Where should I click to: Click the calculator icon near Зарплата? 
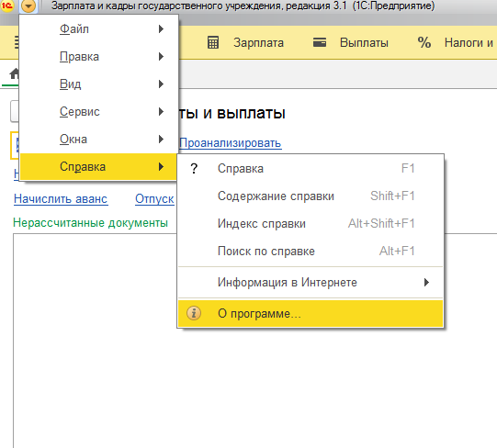213,43
